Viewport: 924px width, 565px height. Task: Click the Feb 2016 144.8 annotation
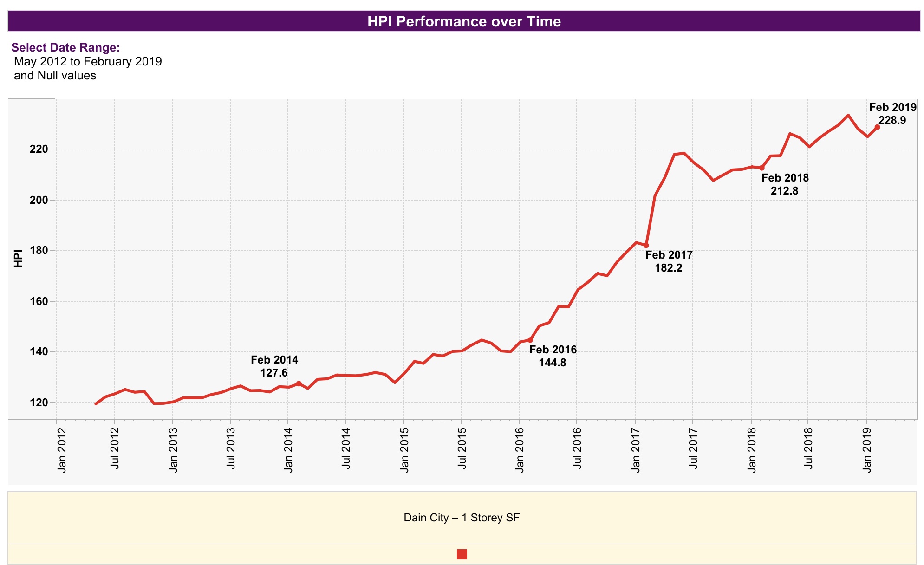[x=553, y=356]
